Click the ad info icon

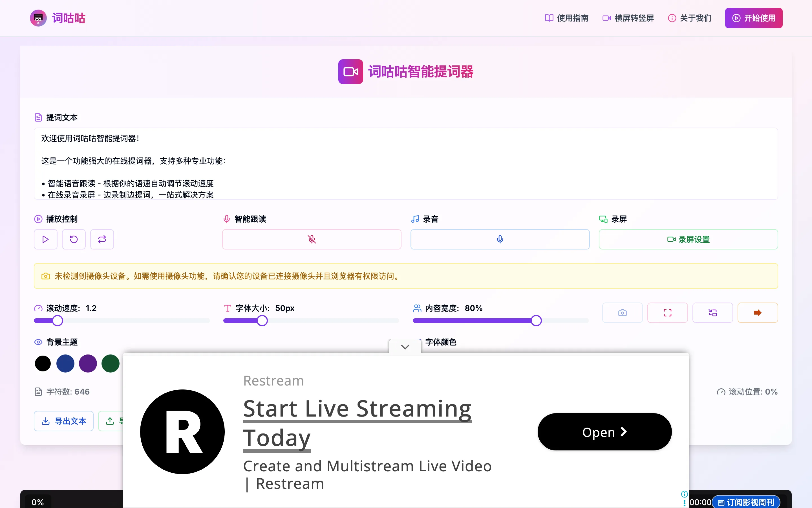point(685,494)
